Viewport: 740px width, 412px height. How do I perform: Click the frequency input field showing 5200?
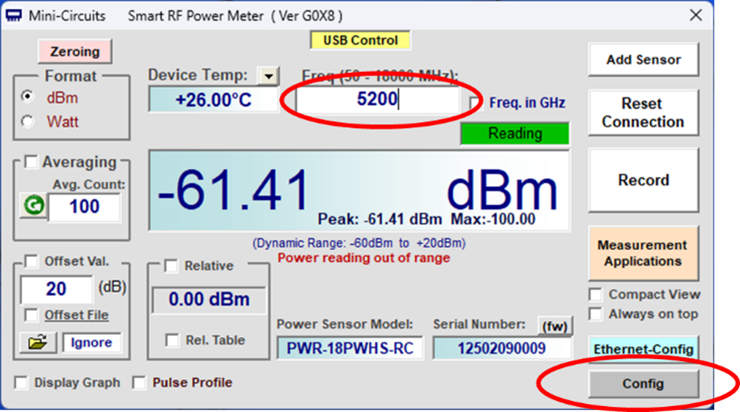pyautogui.click(x=377, y=100)
